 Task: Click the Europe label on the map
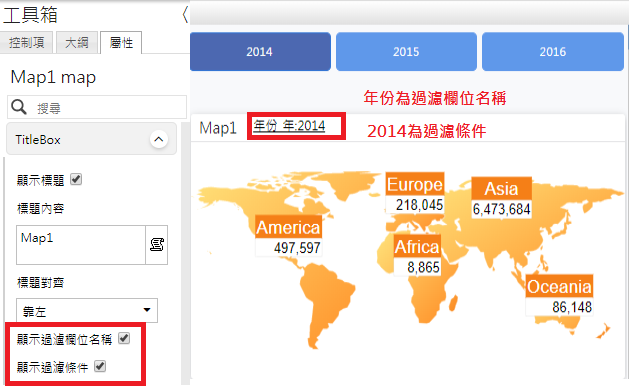[415, 184]
